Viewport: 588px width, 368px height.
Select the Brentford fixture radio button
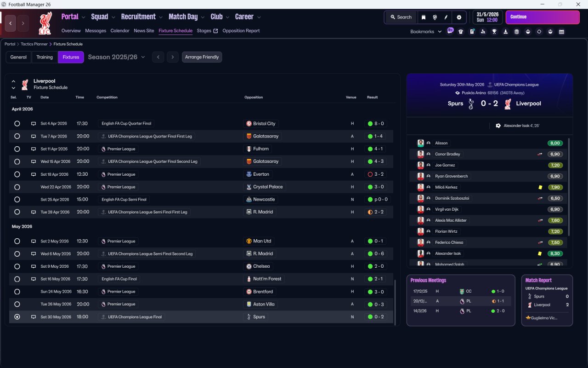[17, 292]
